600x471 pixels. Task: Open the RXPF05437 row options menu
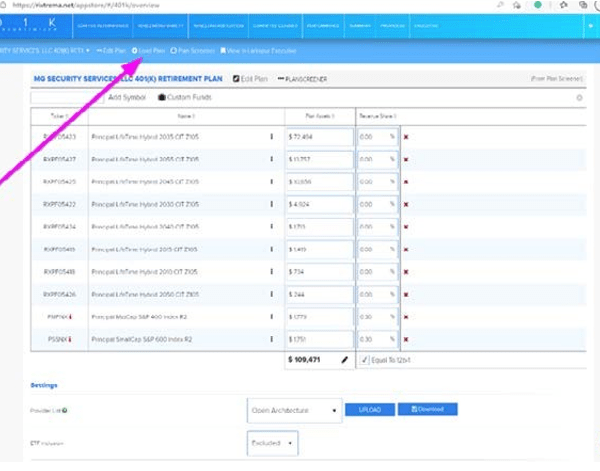pyautogui.click(x=271, y=159)
